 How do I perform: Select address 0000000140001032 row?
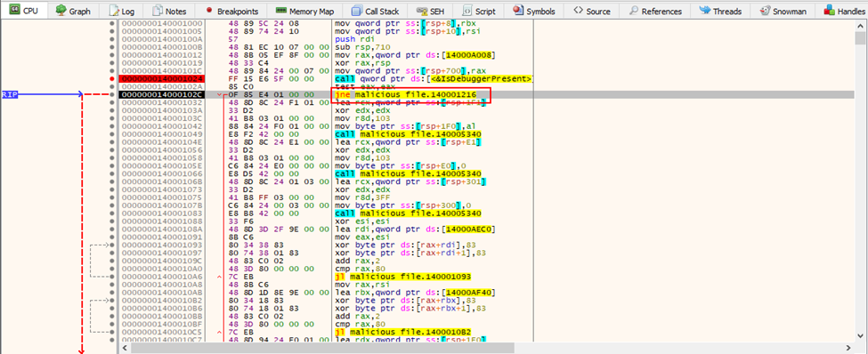[162, 103]
